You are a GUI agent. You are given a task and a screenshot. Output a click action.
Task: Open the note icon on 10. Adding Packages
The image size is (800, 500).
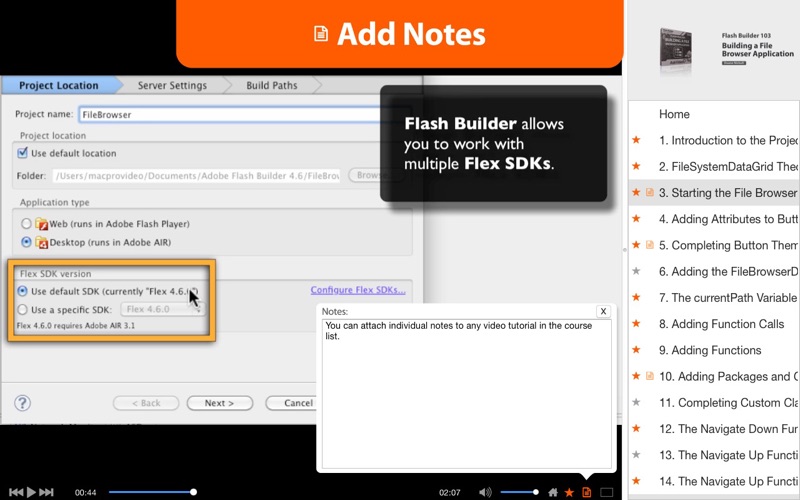(x=649, y=376)
